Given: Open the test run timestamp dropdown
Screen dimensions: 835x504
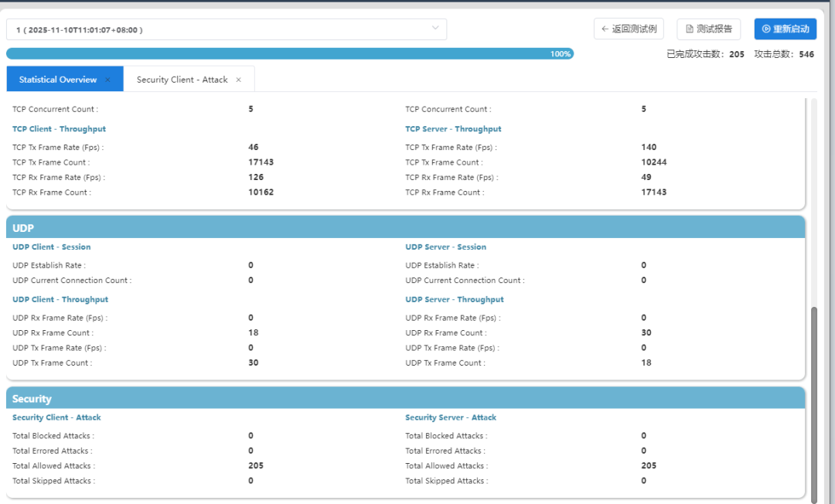Looking at the screenshot, I should pyautogui.click(x=226, y=29).
